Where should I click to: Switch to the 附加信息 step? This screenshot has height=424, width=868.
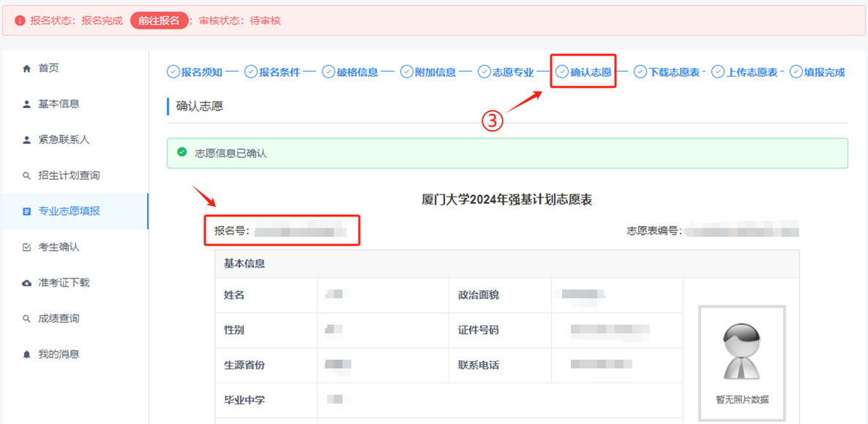tap(428, 72)
